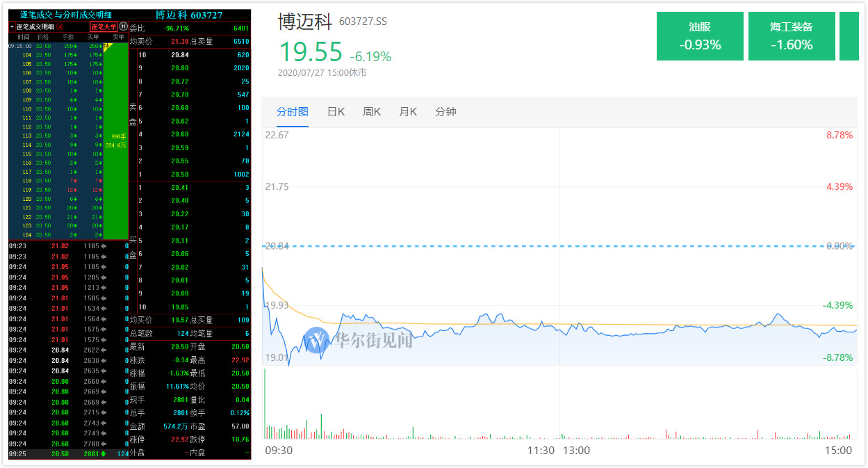868x468 pixels.
Task: Click the current price 19.55
Action: 311,52
